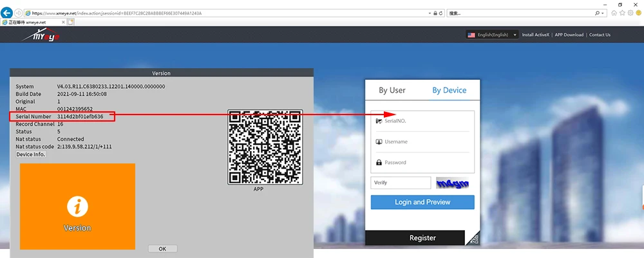Focus the Verify code input field
The image size is (644, 258).
tap(401, 183)
